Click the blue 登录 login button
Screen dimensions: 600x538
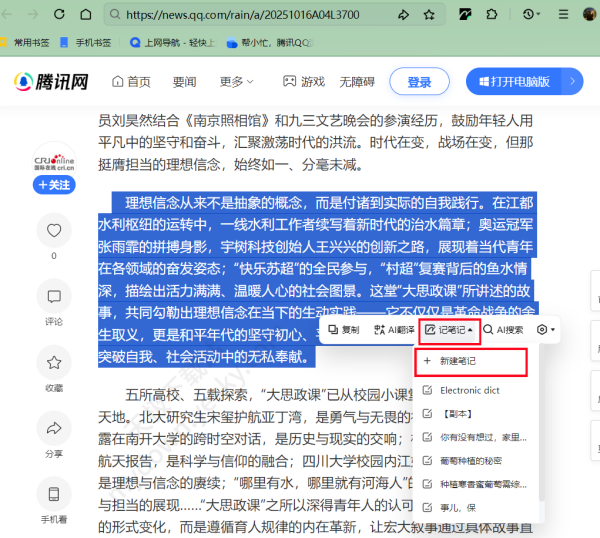pos(419,82)
